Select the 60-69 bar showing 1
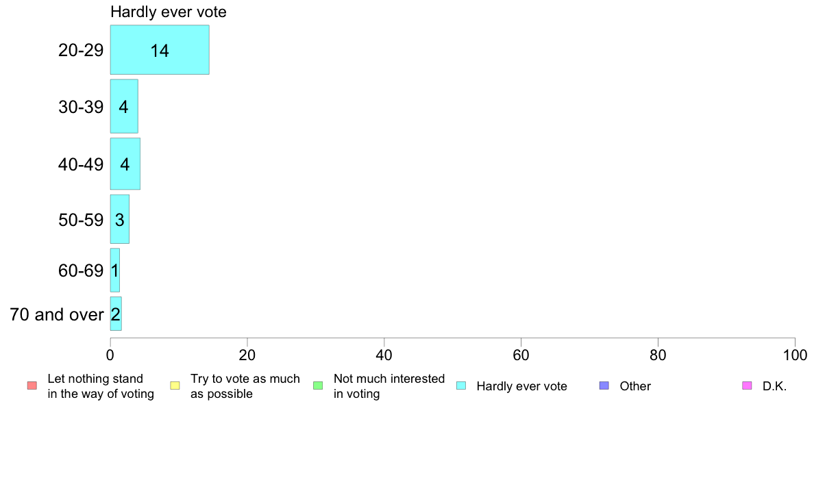814x504 pixels. pyautogui.click(x=114, y=270)
